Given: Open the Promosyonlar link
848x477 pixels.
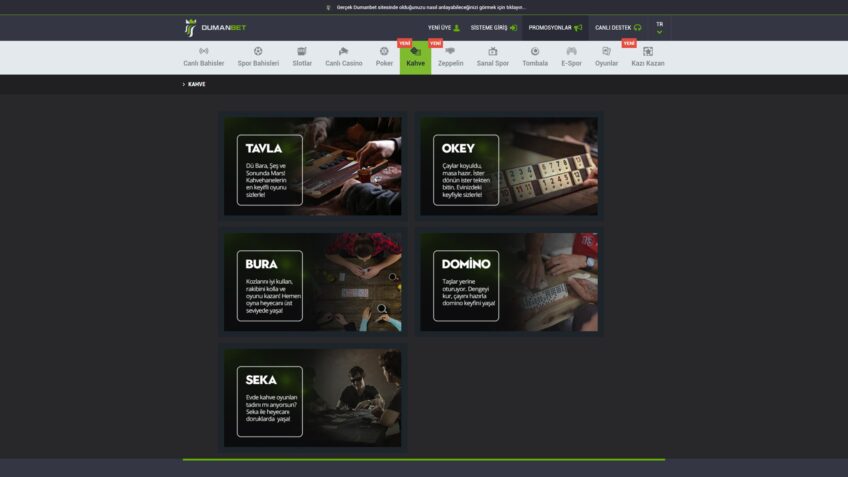Looking at the screenshot, I should [555, 28].
